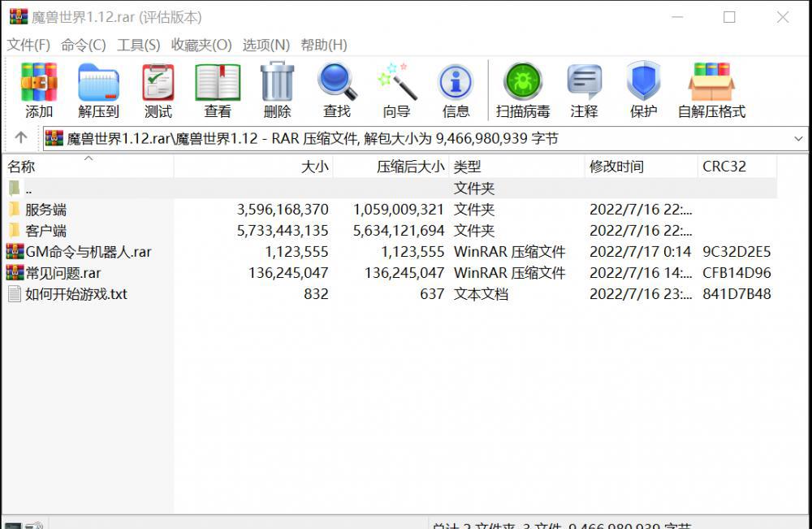Open the File (文件) menu
The width and height of the screenshot is (812, 529).
coord(28,45)
